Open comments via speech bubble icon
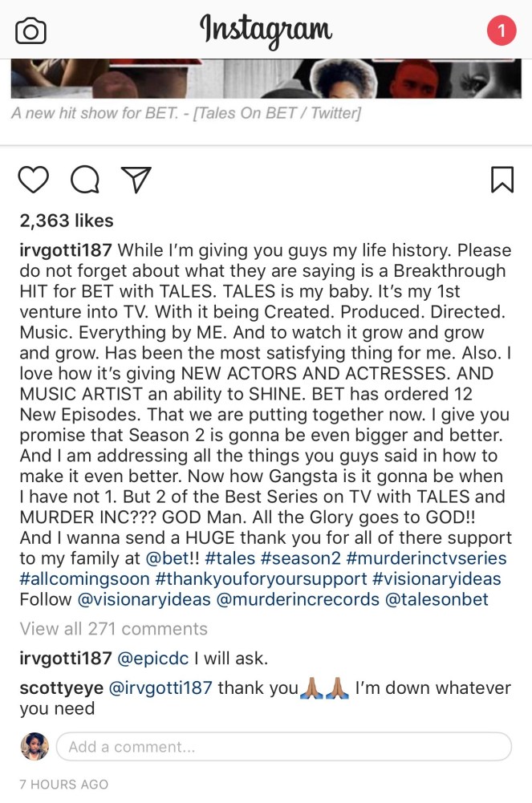Screen dimensions: 532x803 (x=84, y=179)
